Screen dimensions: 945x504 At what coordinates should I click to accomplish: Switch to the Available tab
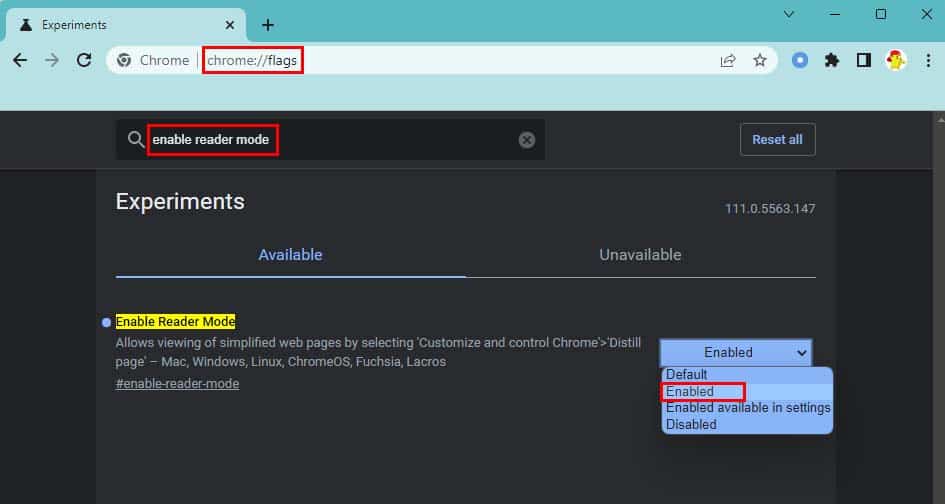[290, 255]
